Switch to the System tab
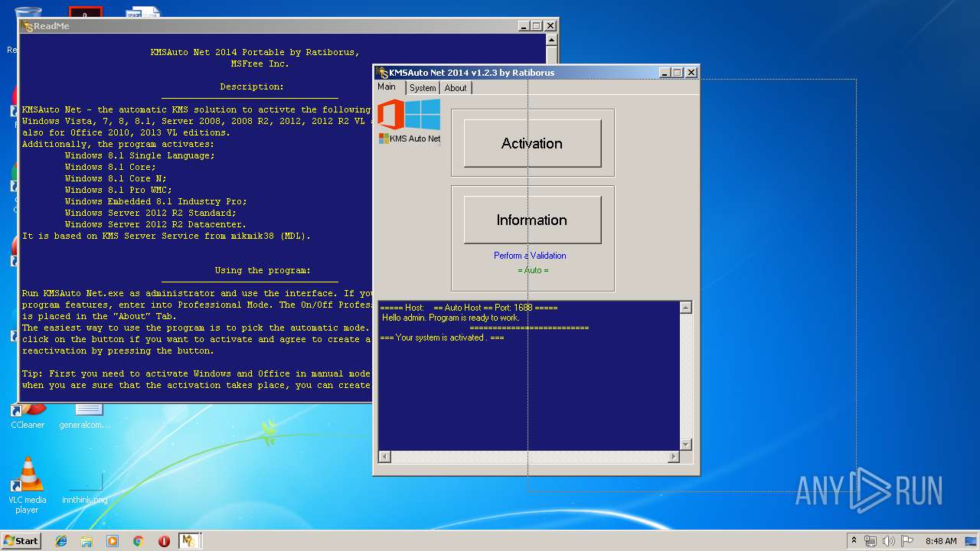The width and height of the screenshot is (980, 551). [x=423, y=88]
